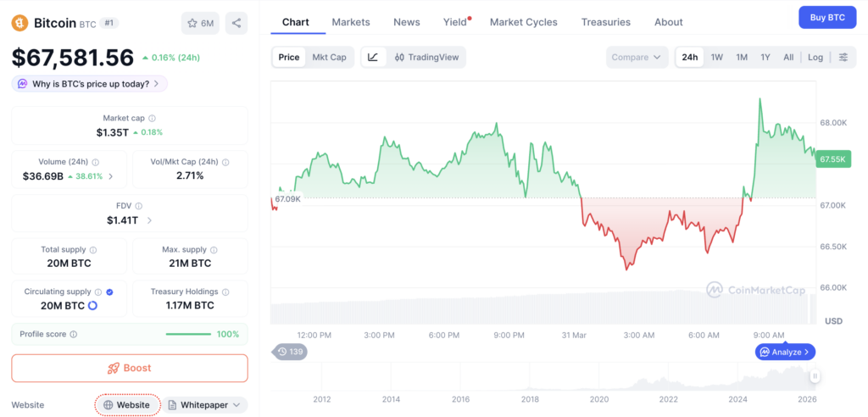Click the 38.61% volume change value
The height and width of the screenshot is (417, 868).
point(90,176)
